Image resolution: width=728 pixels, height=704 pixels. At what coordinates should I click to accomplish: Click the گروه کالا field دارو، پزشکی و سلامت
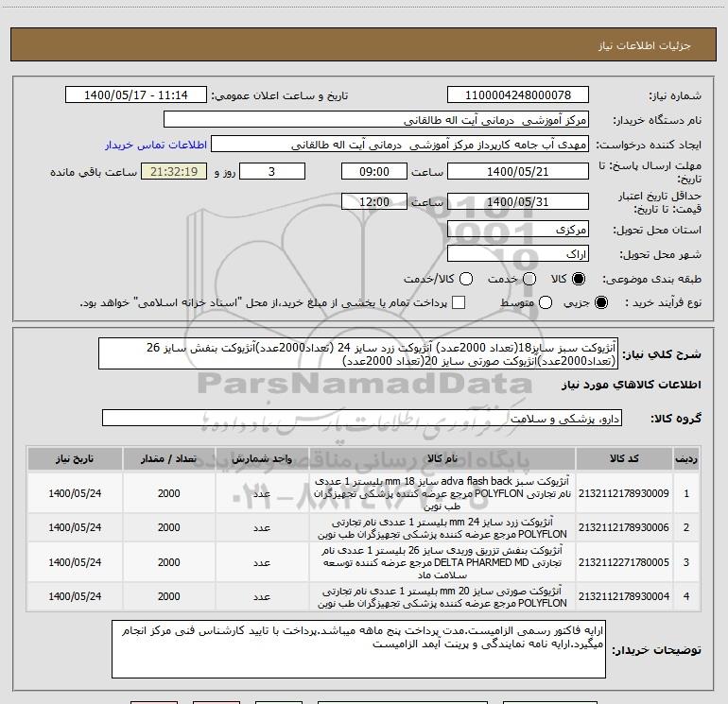(x=362, y=418)
